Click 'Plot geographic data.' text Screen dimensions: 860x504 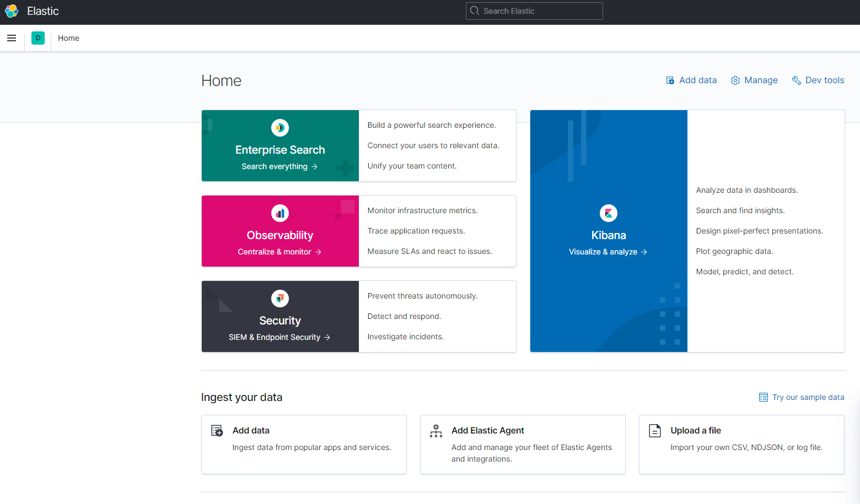735,251
